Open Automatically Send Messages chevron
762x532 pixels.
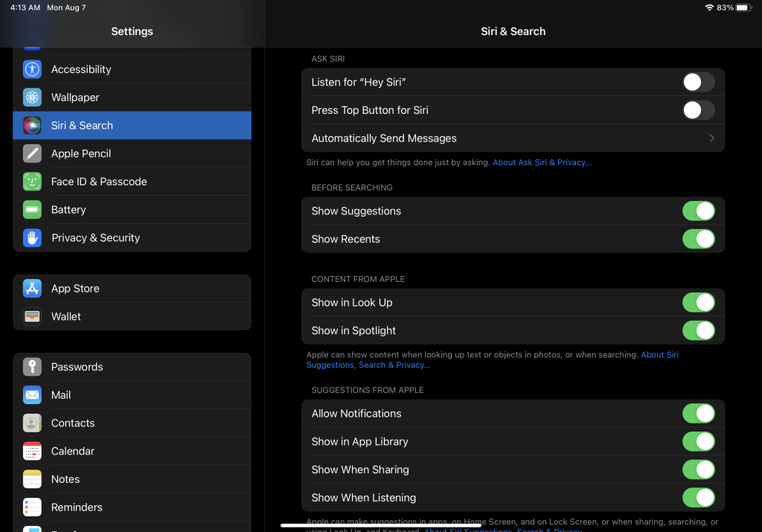coord(712,138)
